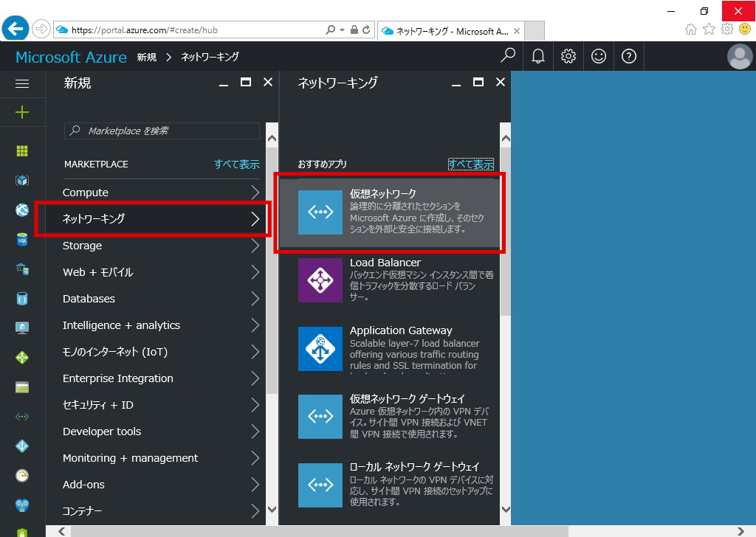Click horizontal scrollbar right arrow at bottom
Viewport: 756px width, 537px height.
[x=740, y=531]
